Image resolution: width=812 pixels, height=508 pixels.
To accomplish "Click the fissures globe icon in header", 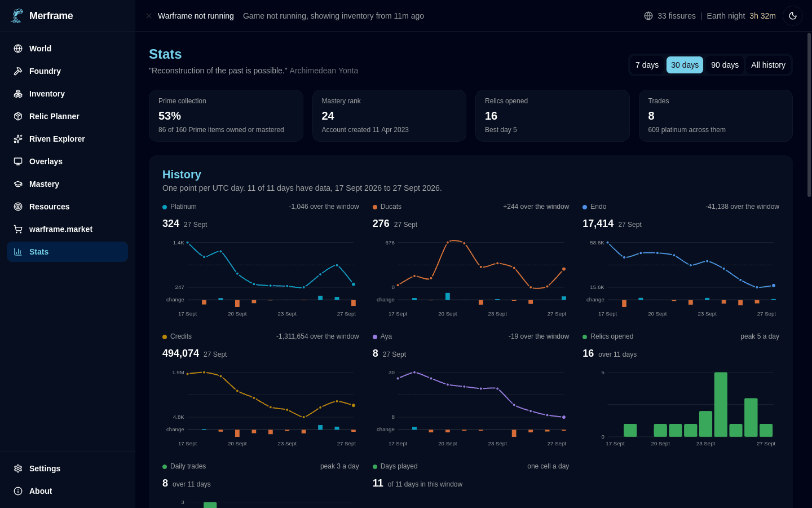I will (x=648, y=16).
